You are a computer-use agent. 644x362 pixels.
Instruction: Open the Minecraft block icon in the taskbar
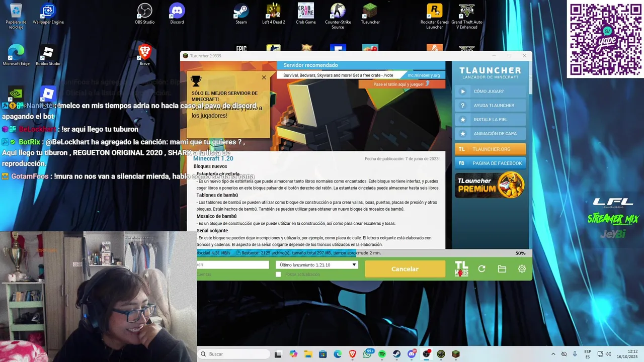pyautogui.click(x=456, y=354)
